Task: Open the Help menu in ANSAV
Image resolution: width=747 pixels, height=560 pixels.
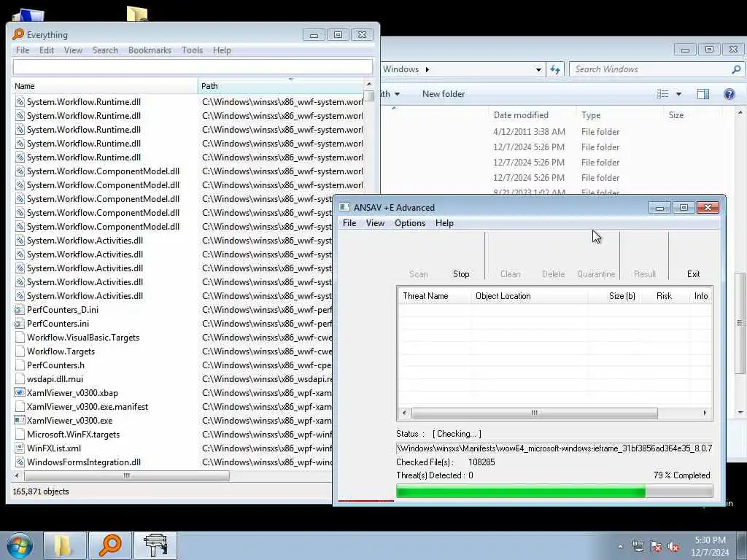Action: [x=444, y=223]
